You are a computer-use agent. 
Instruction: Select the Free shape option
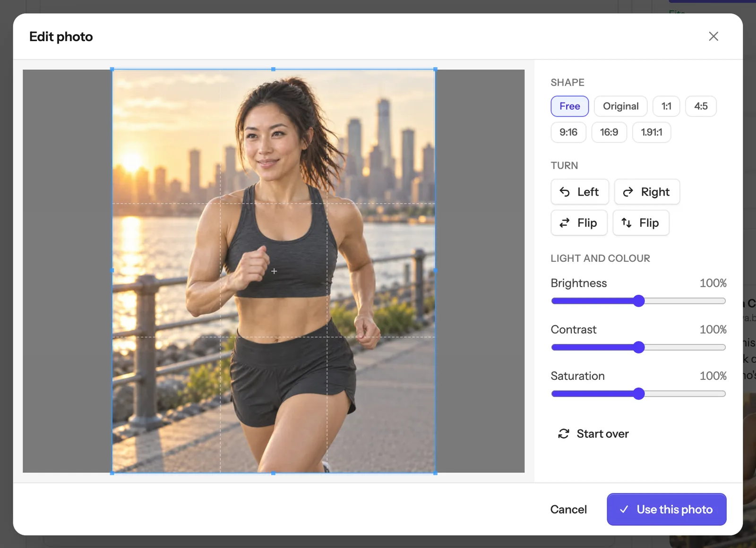coord(570,106)
